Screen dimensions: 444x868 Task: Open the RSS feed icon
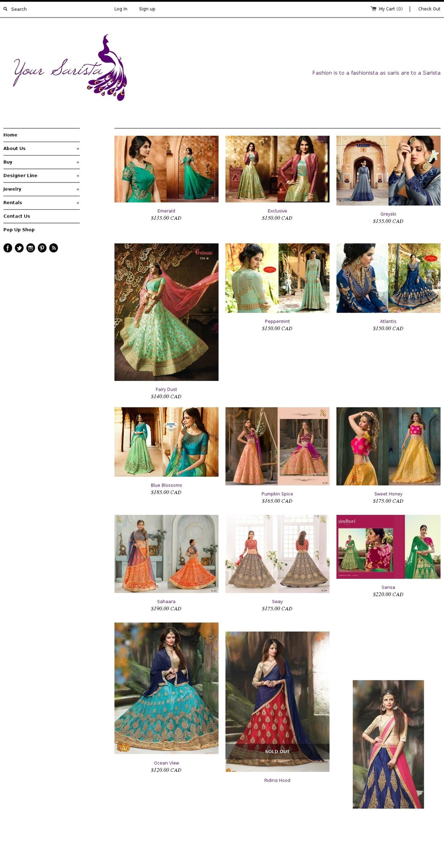click(x=54, y=248)
